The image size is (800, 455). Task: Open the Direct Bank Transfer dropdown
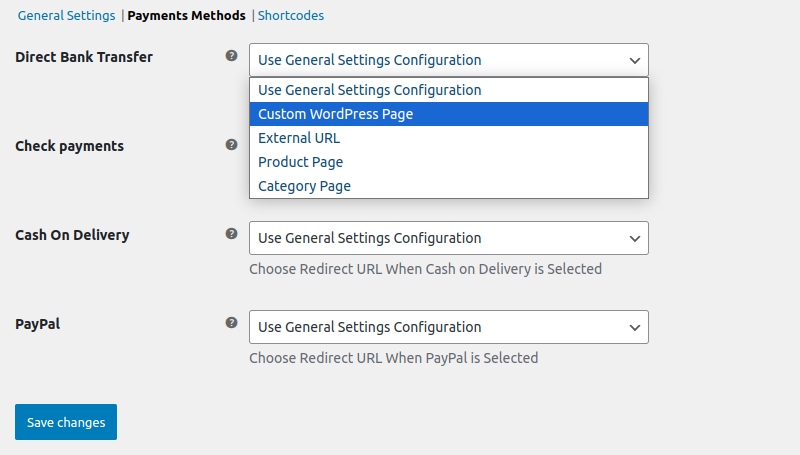448,60
